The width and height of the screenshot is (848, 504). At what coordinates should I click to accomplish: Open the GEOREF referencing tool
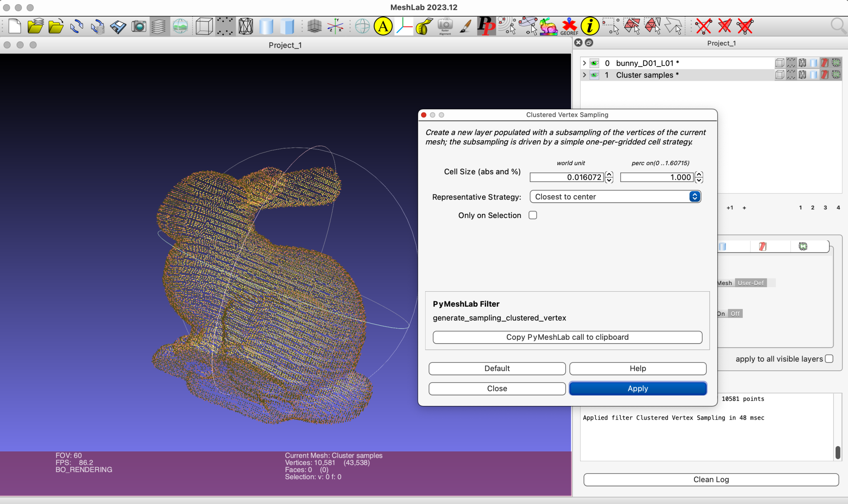pyautogui.click(x=569, y=26)
